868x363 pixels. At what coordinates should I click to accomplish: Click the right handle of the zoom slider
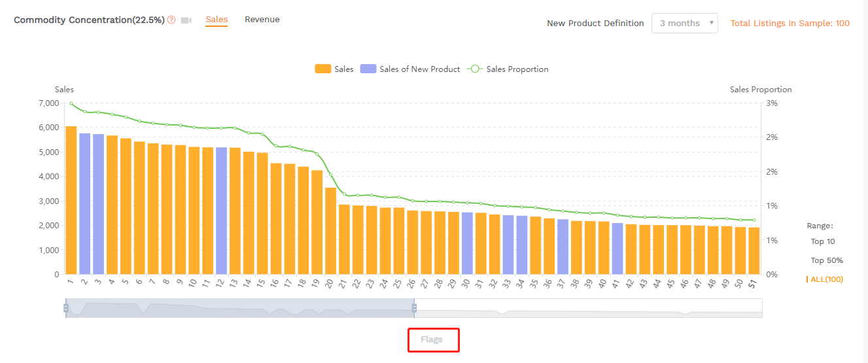414,307
